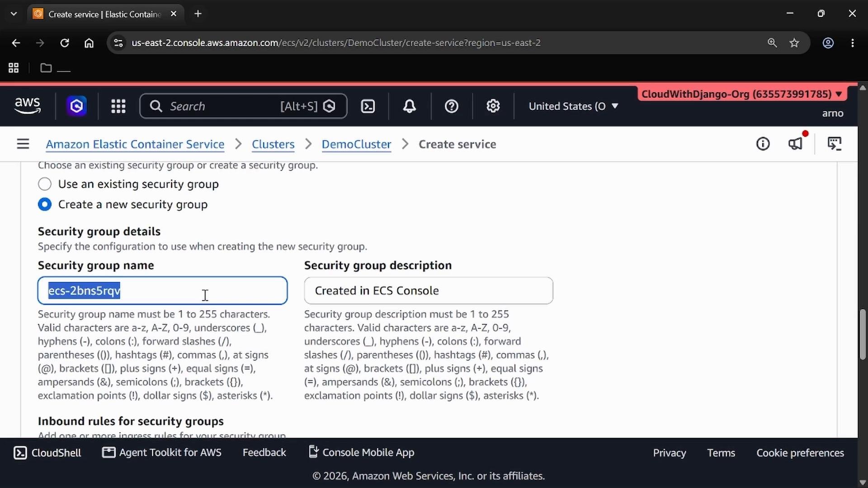This screenshot has height=488, width=868.
Task: Go to the Clusters breadcrumb link
Action: coord(273,144)
